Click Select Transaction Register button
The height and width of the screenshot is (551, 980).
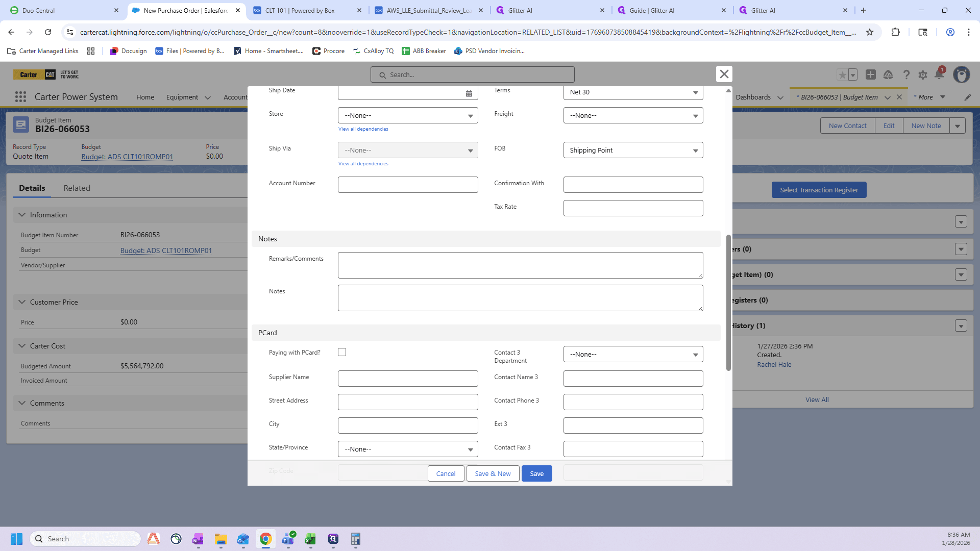(x=819, y=190)
